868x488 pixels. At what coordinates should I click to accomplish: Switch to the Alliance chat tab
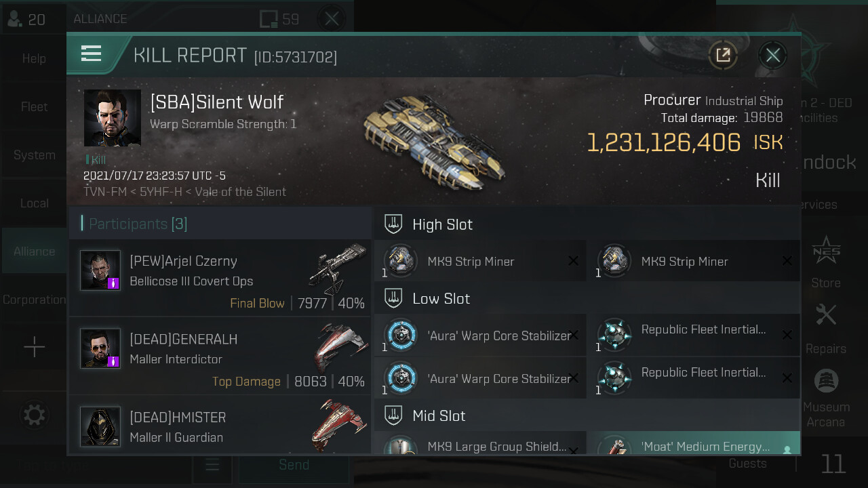pos(34,251)
